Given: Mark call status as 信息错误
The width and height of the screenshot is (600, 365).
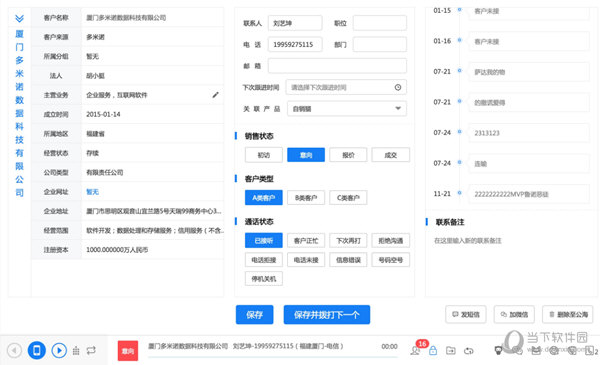Looking at the screenshot, I should pos(348,260).
